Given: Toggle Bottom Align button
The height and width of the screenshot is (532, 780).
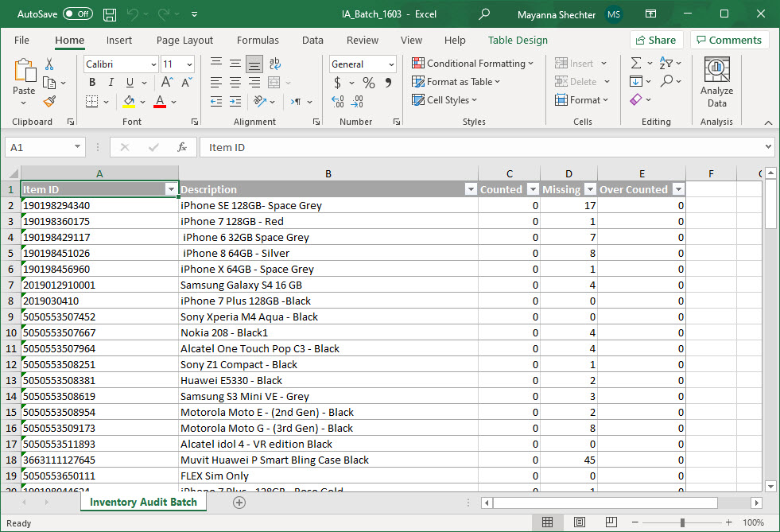Looking at the screenshot, I should (254, 64).
